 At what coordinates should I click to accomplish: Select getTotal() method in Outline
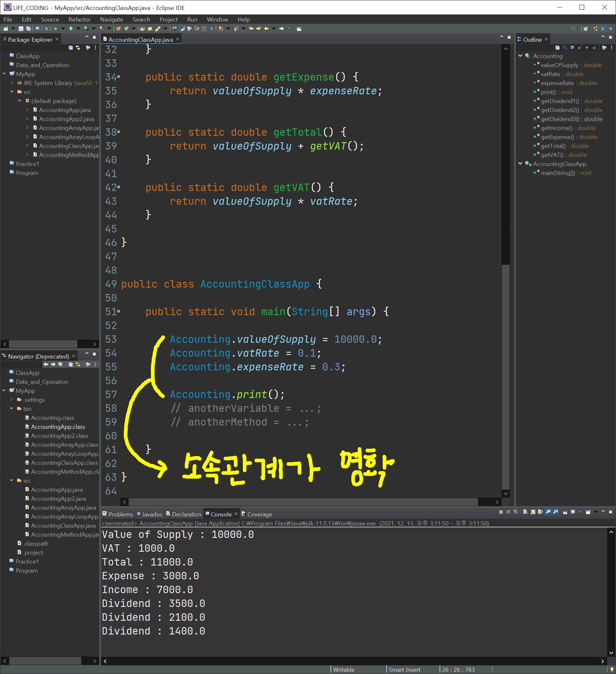553,146
